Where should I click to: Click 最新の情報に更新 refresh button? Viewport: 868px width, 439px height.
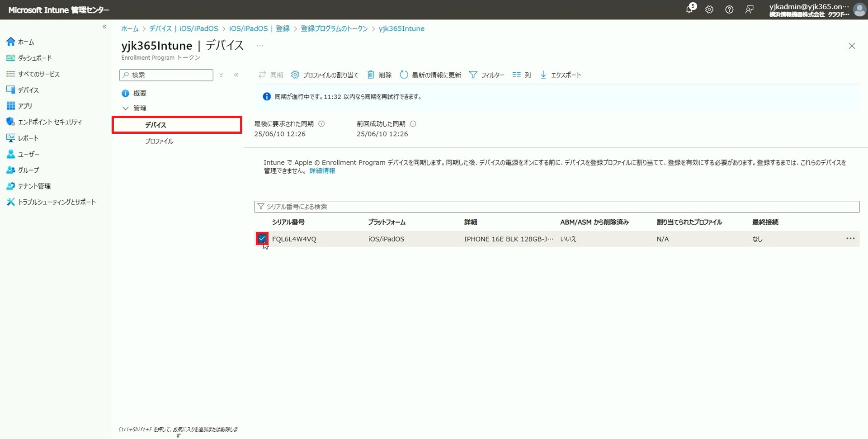click(x=430, y=75)
